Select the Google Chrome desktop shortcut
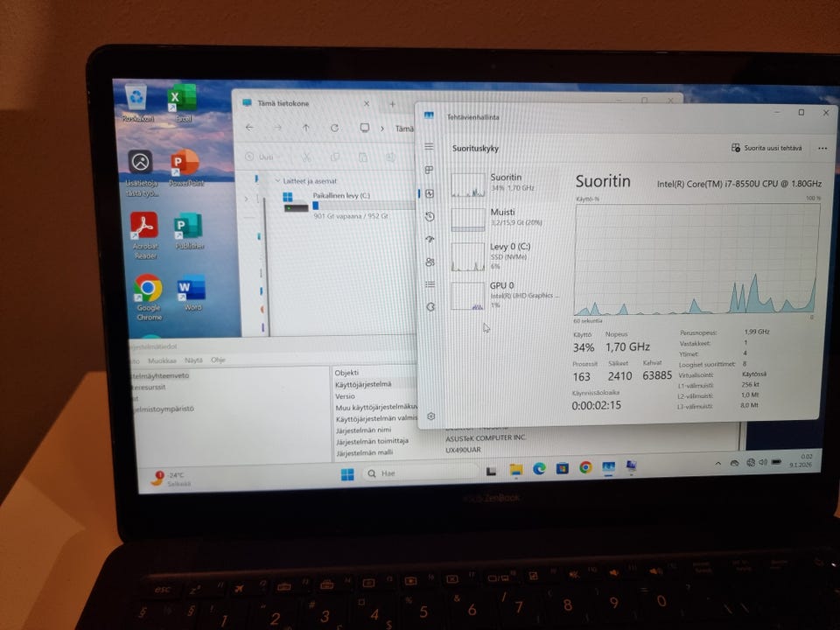The width and height of the screenshot is (840, 630). (x=149, y=297)
